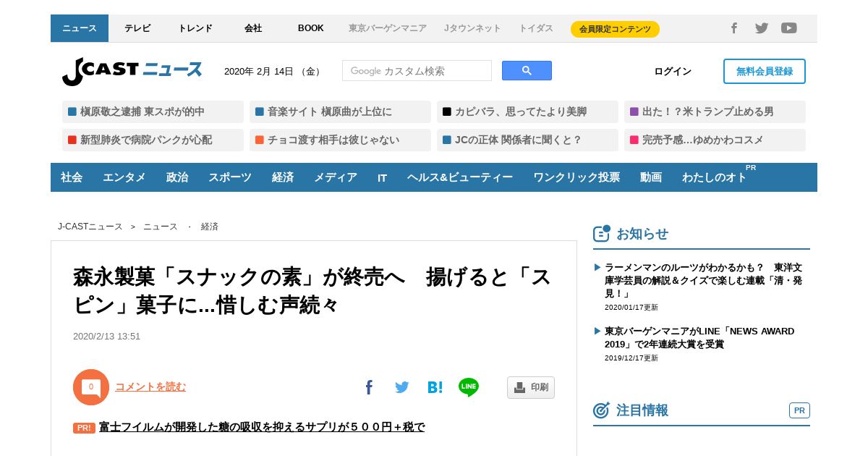Select the テレビ top tab

pyautogui.click(x=137, y=28)
